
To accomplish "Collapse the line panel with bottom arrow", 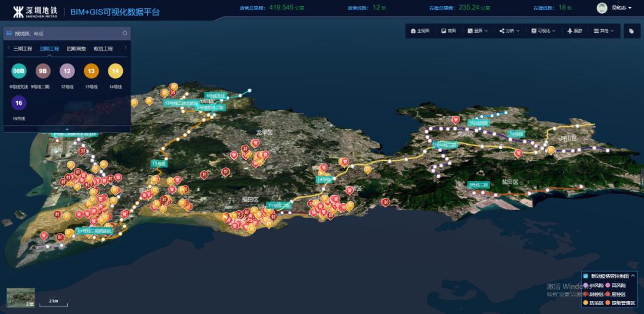I will 67,129.
